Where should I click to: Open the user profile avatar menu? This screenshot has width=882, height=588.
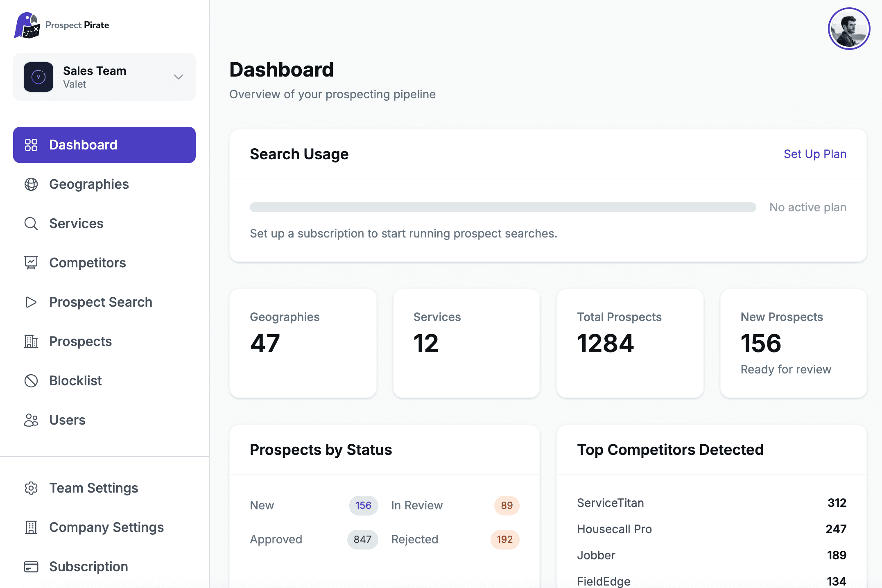click(x=849, y=29)
